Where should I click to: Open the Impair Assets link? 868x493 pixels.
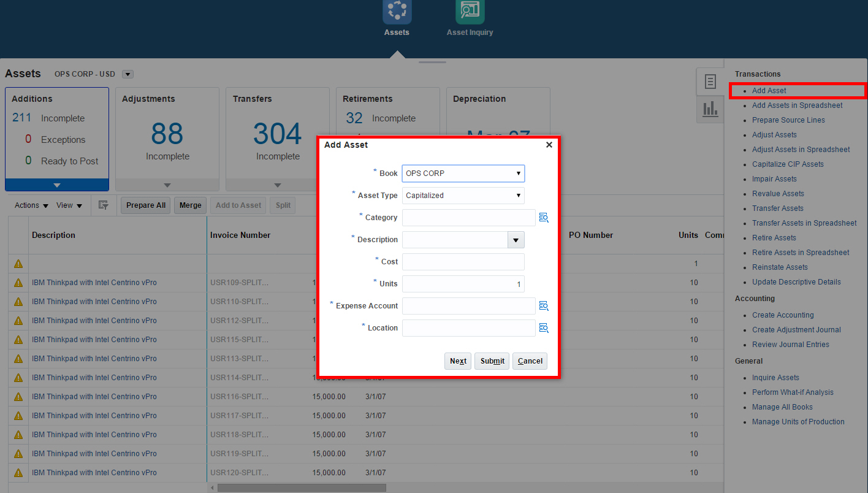click(x=774, y=179)
